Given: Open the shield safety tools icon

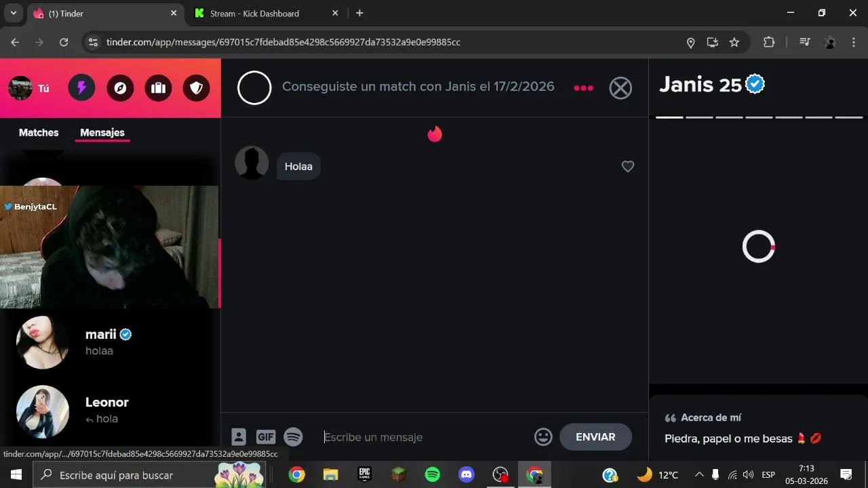Looking at the screenshot, I should (x=196, y=88).
